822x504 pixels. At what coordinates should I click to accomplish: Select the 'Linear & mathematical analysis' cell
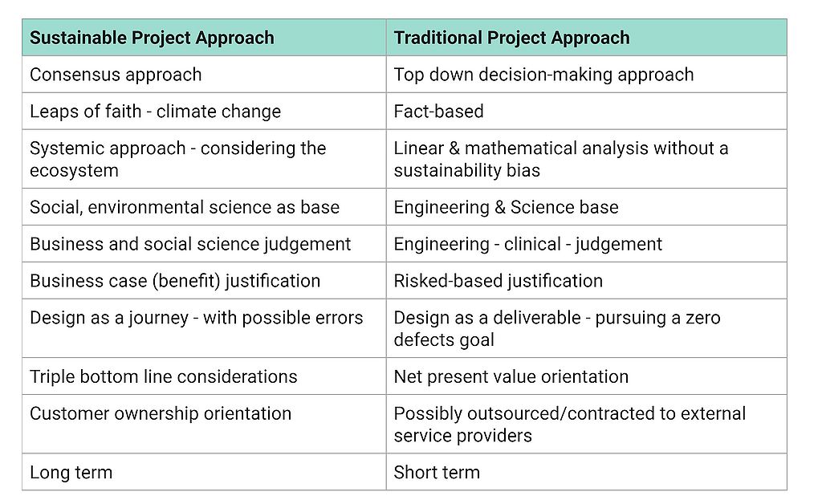tap(560, 159)
